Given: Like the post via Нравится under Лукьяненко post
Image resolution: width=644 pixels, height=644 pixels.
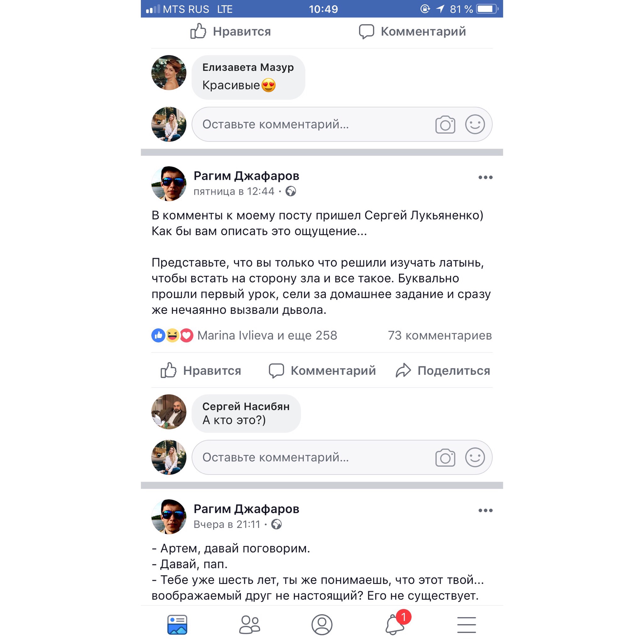Looking at the screenshot, I should click(x=201, y=370).
